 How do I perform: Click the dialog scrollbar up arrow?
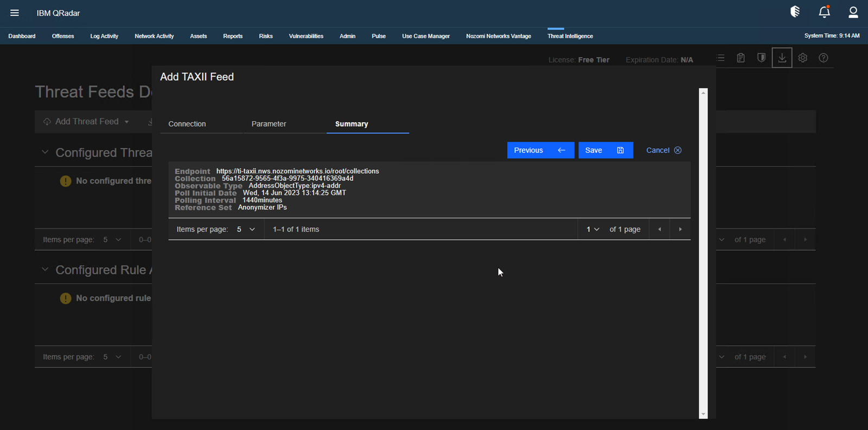[704, 93]
